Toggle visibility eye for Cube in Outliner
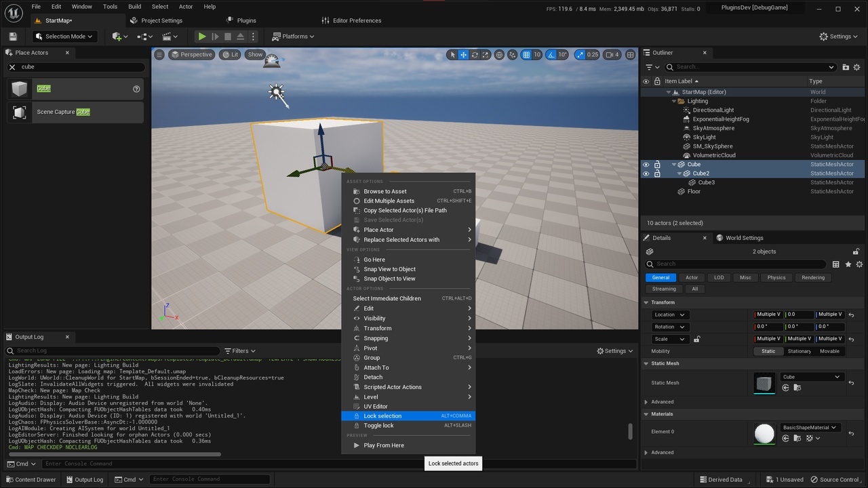868x488 pixels. click(646, 165)
